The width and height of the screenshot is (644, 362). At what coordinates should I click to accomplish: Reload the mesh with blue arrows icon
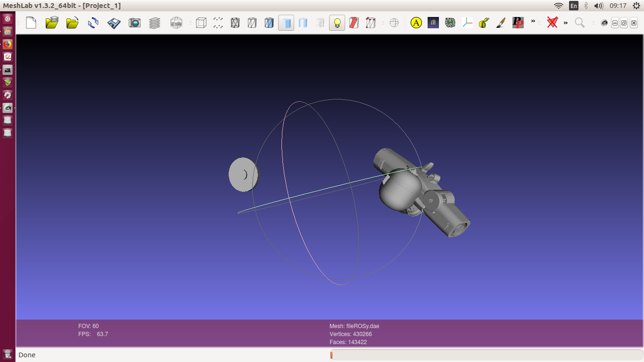[x=93, y=23]
